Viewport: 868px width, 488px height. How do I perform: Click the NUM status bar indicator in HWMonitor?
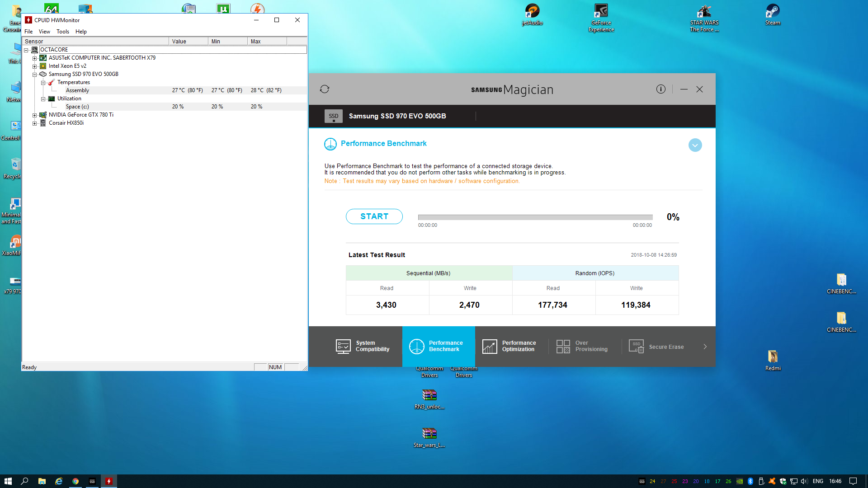click(275, 367)
